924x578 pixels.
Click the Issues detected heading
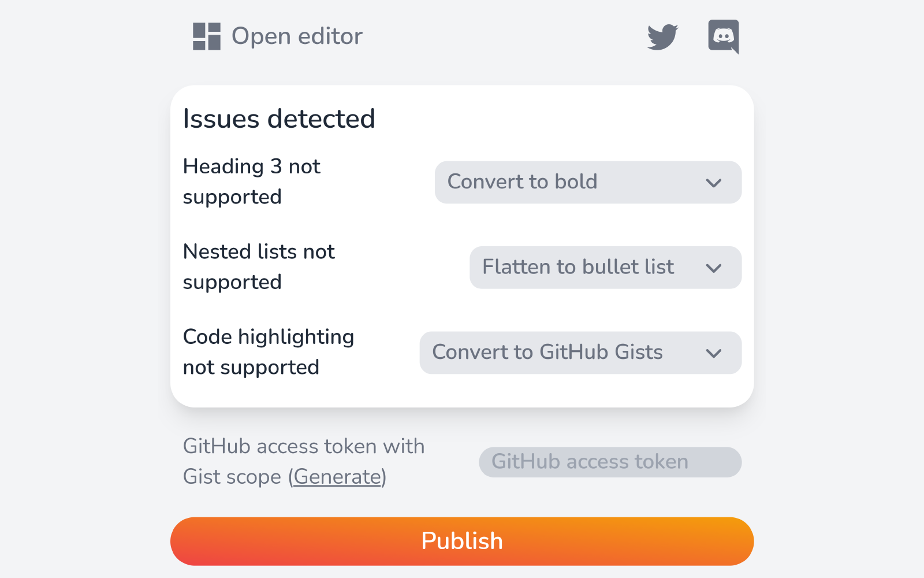coord(279,119)
